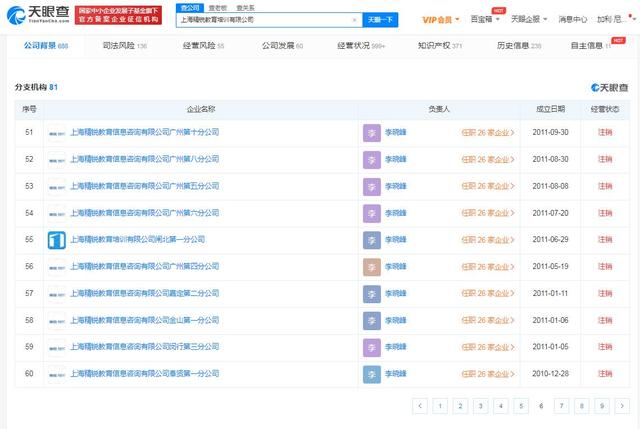Click the 2011-09-30 date cell

(550, 132)
